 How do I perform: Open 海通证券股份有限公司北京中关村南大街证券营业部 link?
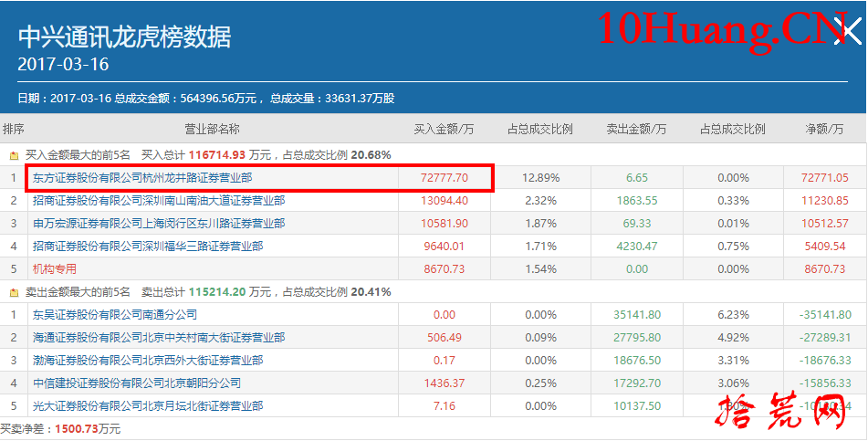pos(159,338)
